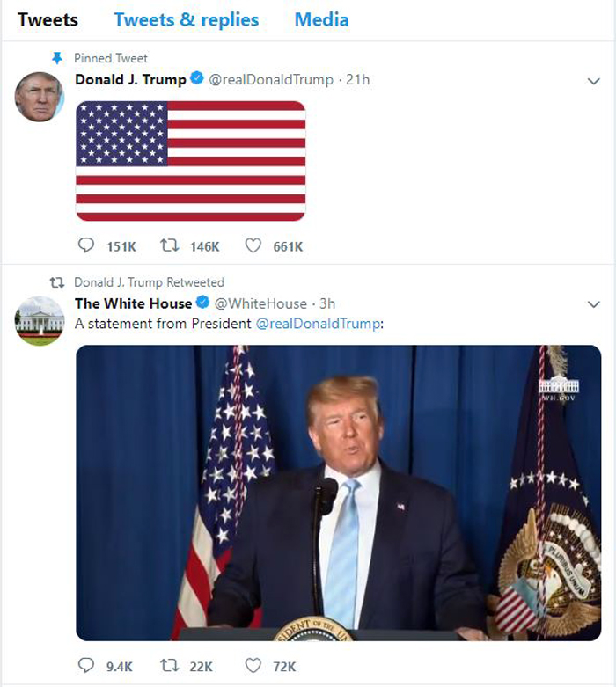Image resolution: width=616 pixels, height=687 pixels.
Task: Open the American flag image in the pinned tweet
Action: click(191, 161)
